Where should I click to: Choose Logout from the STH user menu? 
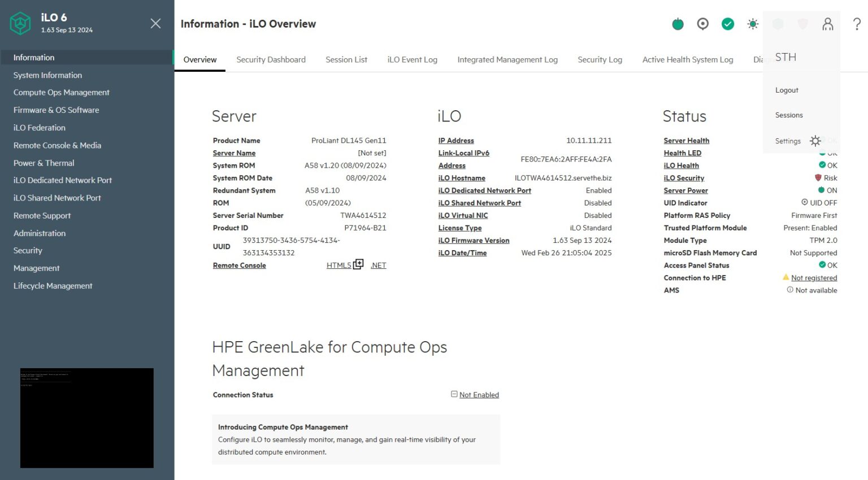tap(787, 90)
